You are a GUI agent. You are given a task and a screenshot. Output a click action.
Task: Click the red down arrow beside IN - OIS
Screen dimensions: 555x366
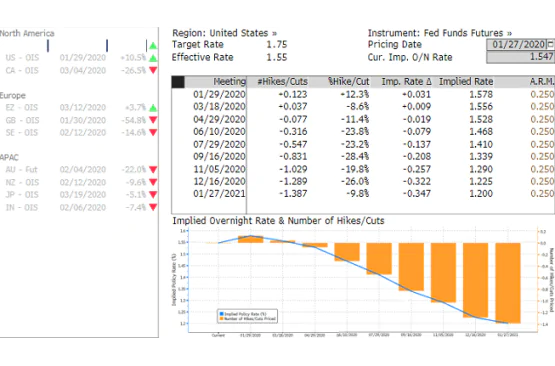pyautogui.click(x=153, y=207)
